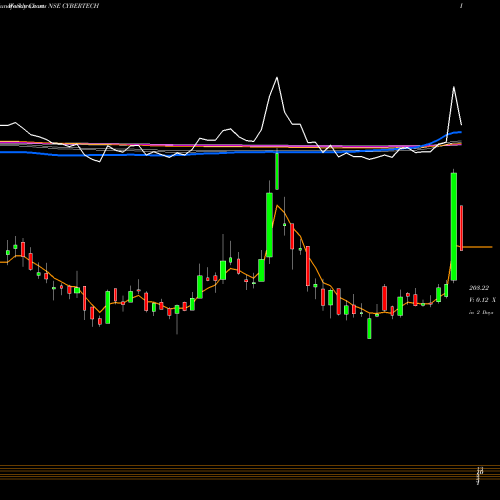This screenshot has width=500, height=500.
Task: Click the lowest green candle near the chart bottom
Action: coord(369,328)
